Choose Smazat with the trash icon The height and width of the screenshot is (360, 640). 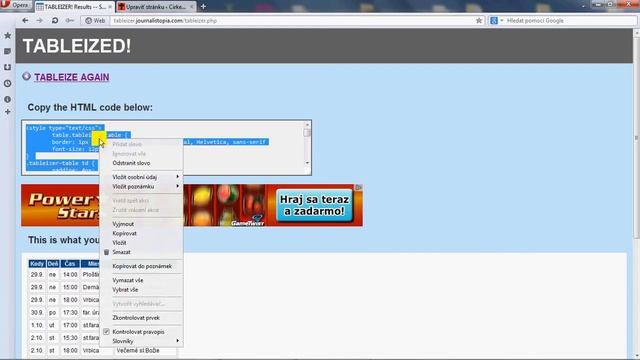[141, 252]
